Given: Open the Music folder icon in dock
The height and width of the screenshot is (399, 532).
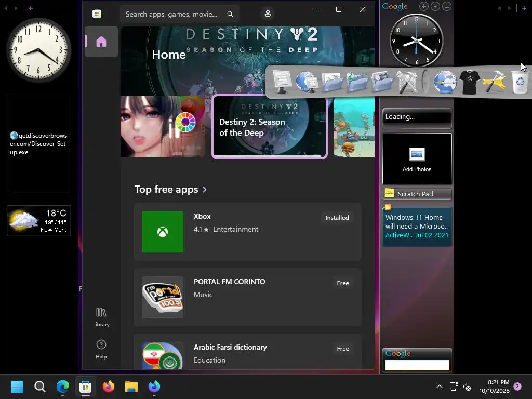Looking at the screenshot, I should pyautogui.click(x=357, y=82).
